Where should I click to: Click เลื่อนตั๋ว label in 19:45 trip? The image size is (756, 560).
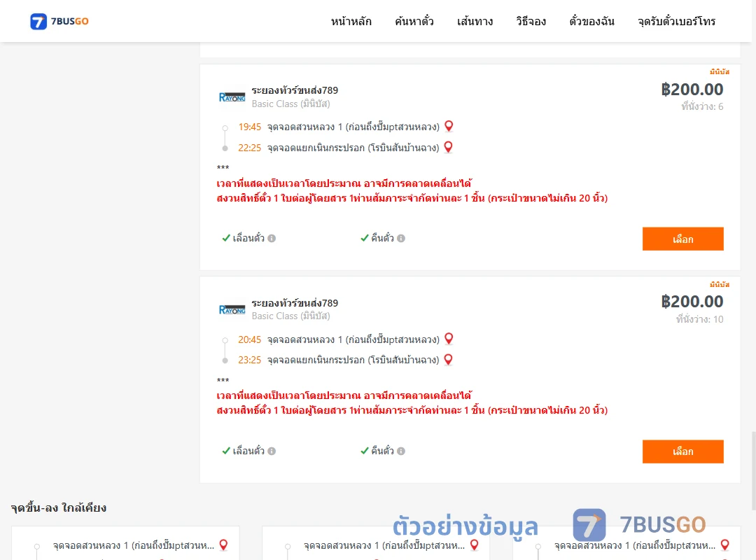[x=248, y=238]
